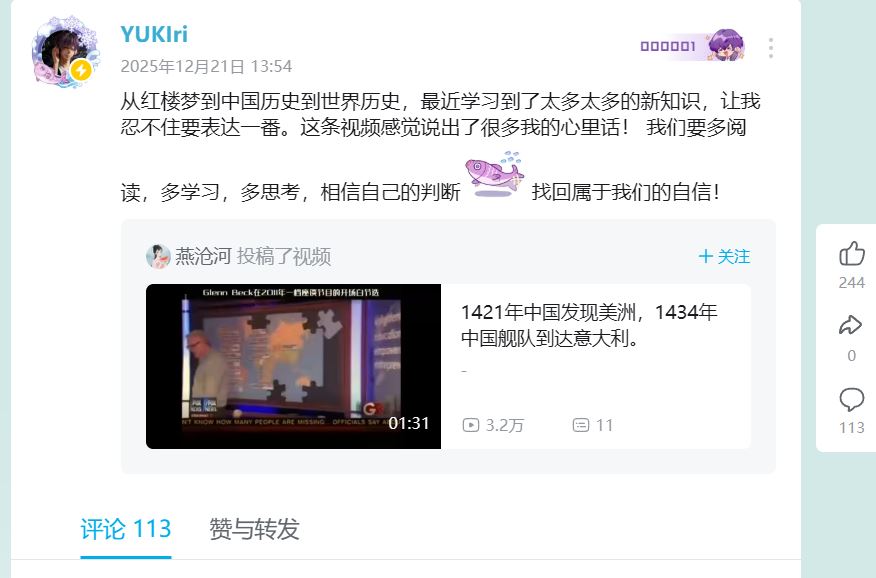Open video title 1421年中国发现美洲
Screen dimensions: 876x578
(x=589, y=325)
